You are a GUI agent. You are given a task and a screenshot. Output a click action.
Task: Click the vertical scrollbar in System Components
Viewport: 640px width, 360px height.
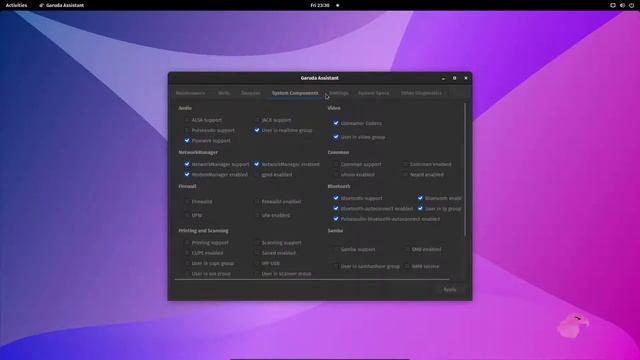465,169
